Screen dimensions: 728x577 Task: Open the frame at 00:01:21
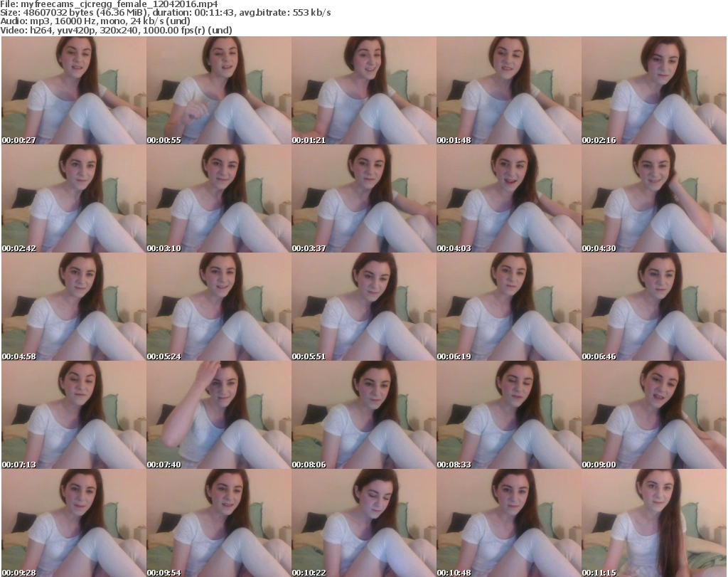[363, 90]
